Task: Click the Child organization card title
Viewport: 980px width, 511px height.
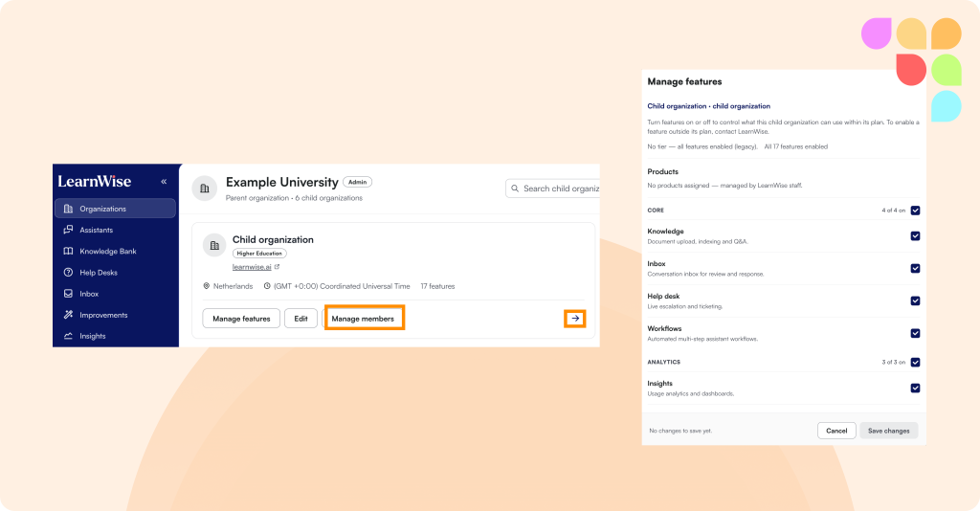Action: coord(273,239)
